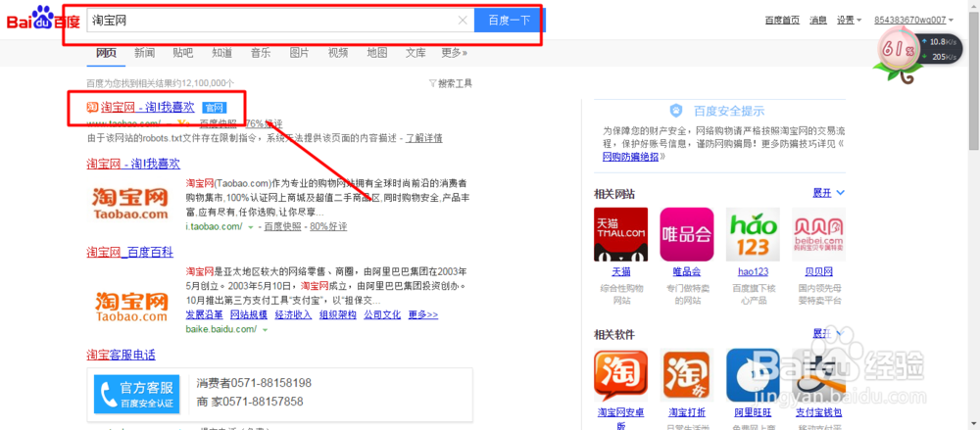Open the 网站规模 sublink
The image size is (980, 430).
[x=249, y=314]
